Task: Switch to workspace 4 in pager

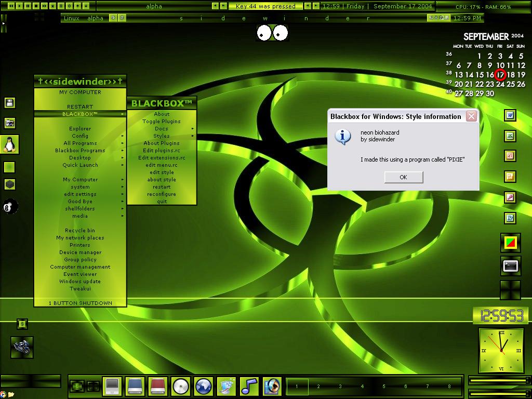Action: 362,386
